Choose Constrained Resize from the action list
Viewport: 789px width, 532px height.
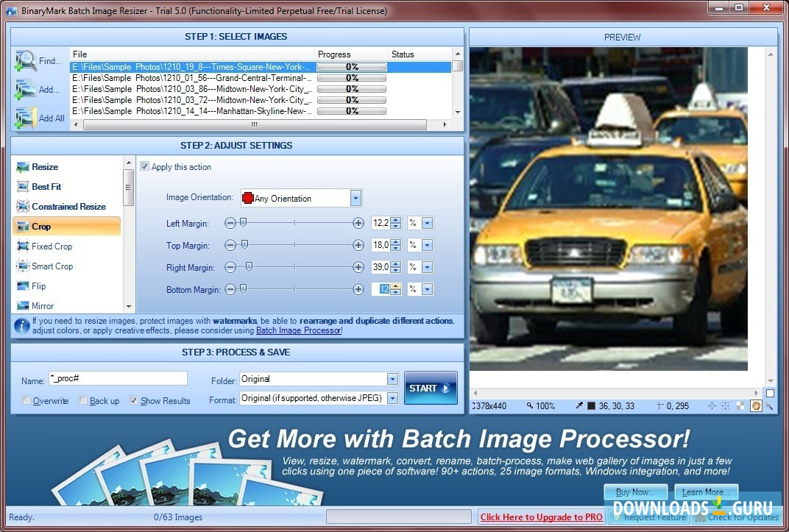[x=68, y=207]
